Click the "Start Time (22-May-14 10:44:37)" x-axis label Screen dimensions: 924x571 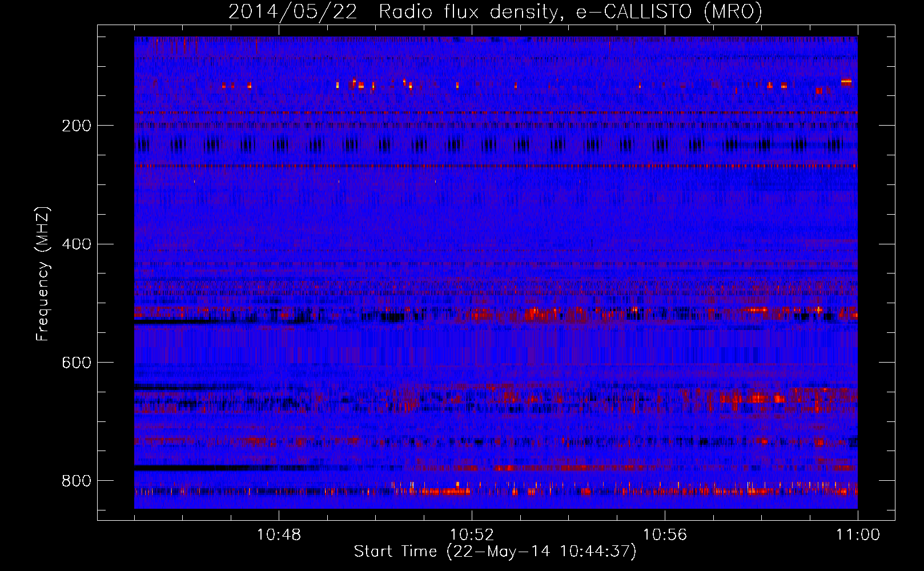(x=495, y=552)
